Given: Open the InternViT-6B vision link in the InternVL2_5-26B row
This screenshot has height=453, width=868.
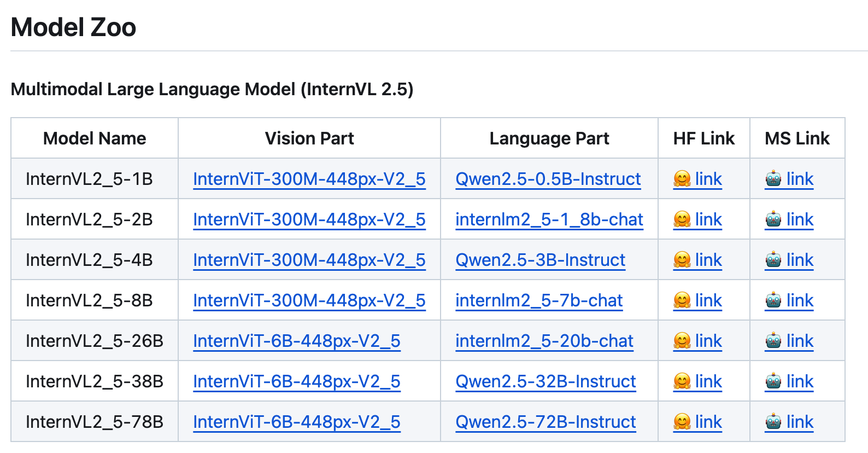Looking at the screenshot, I should (296, 341).
